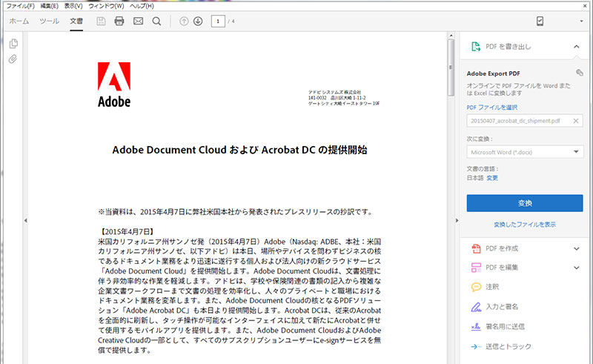This screenshot has height=364, width=593.
Task: Open the ファイル(F) menu
Action: tap(21, 6)
